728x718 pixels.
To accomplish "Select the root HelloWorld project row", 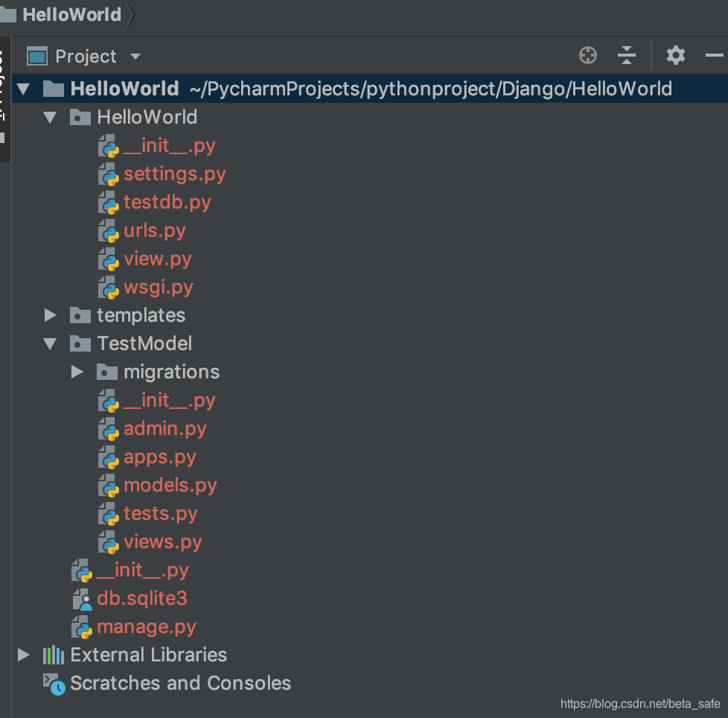I will click(369, 89).
